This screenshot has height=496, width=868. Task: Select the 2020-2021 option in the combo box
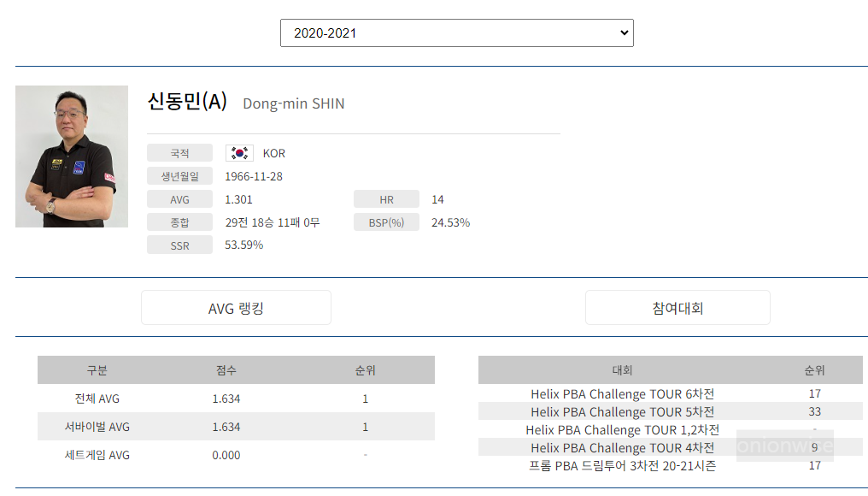point(457,32)
